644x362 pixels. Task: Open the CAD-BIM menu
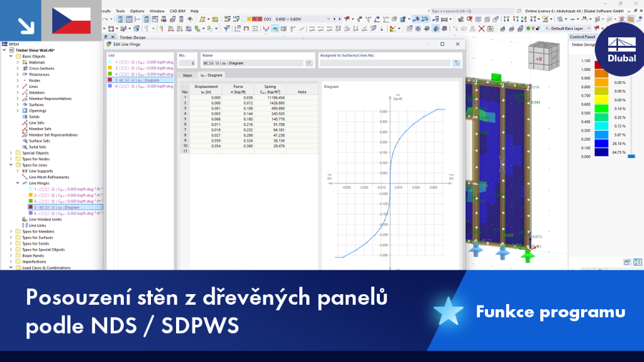177,11
